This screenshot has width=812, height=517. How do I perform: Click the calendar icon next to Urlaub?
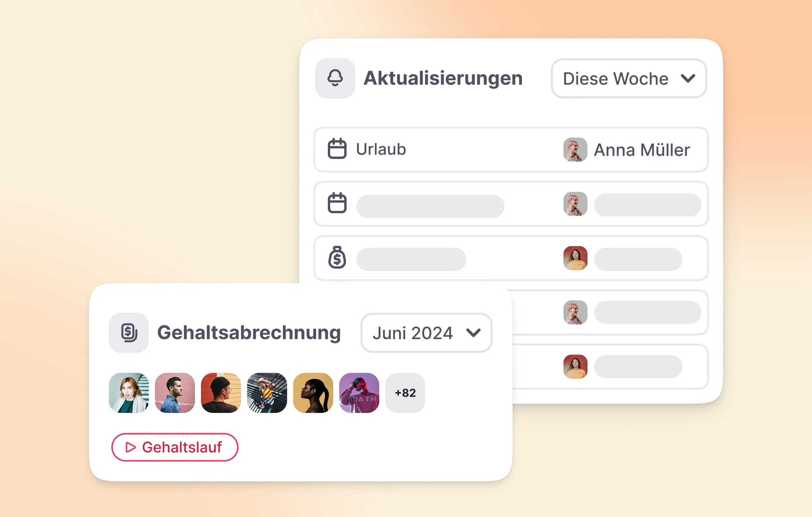(337, 149)
